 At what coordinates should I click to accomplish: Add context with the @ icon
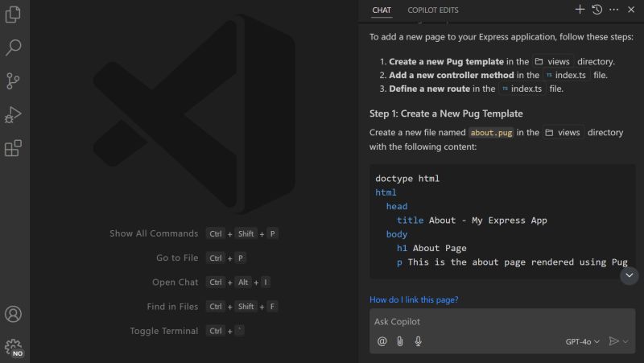(382, 341)
